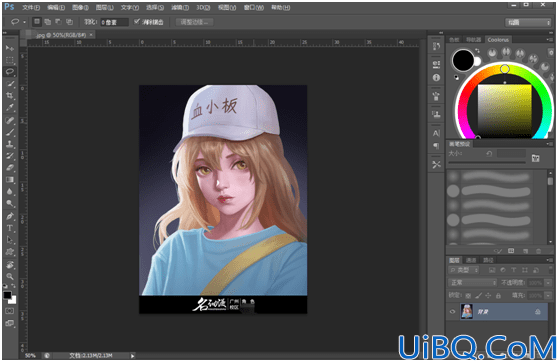
Task: Toggle lock transparent pixels
Action: [x=468, y=295]
